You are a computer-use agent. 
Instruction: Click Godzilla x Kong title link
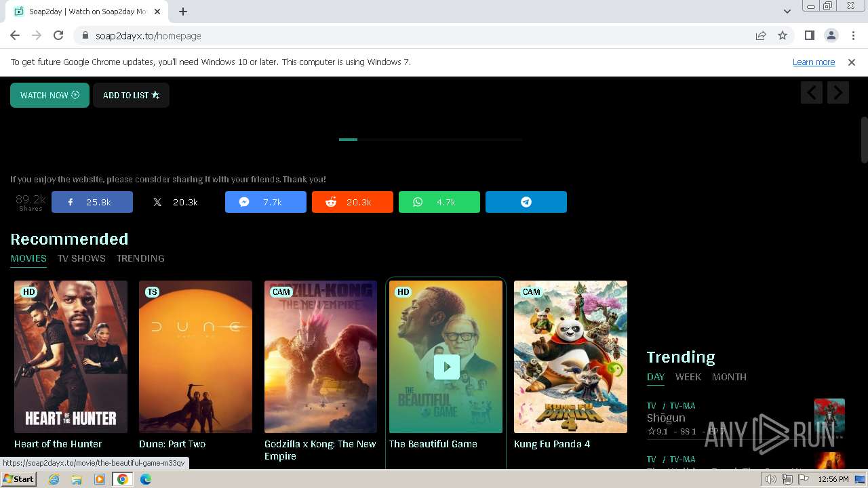(320, 450)
